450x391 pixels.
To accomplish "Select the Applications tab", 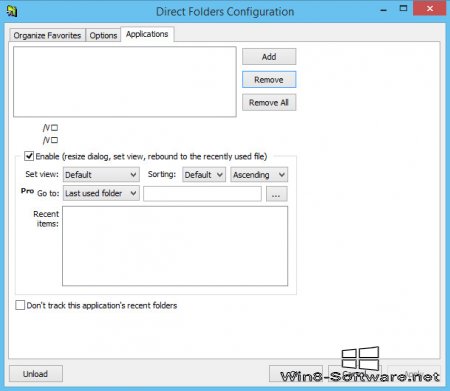I will 147,34.
